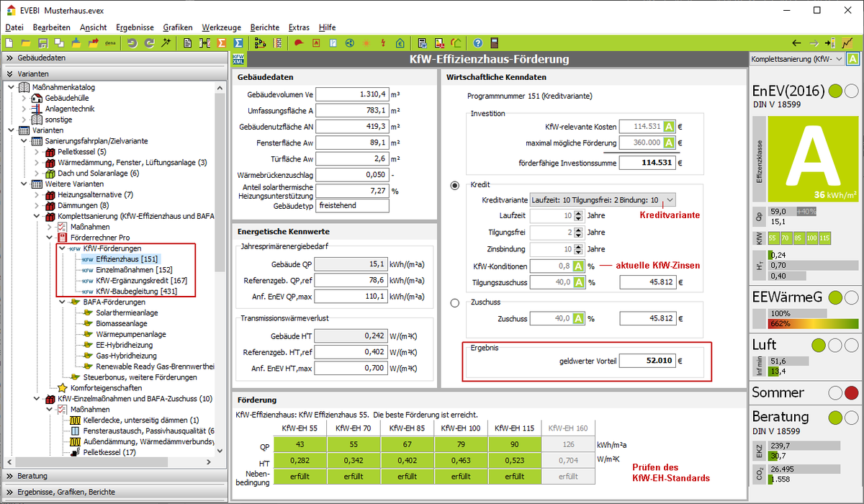Open the Ansicht menu
864x504 pixels.
[94, 27]
